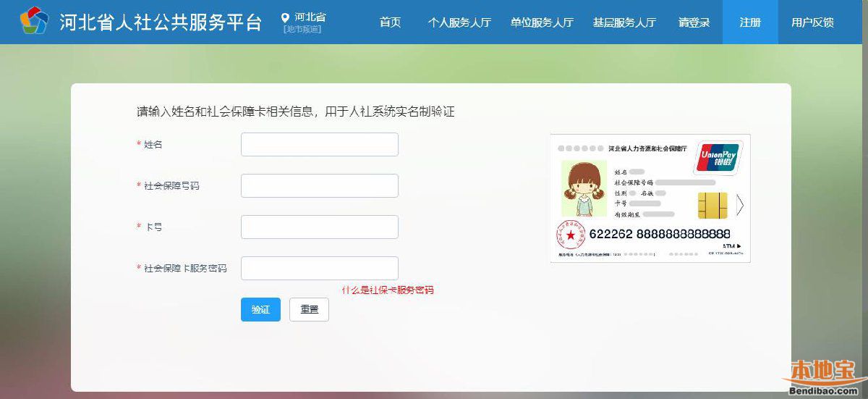The width and height of the screenshot is (868, 399).
Task: Click the platform logo icon
Action: (34, 21)
